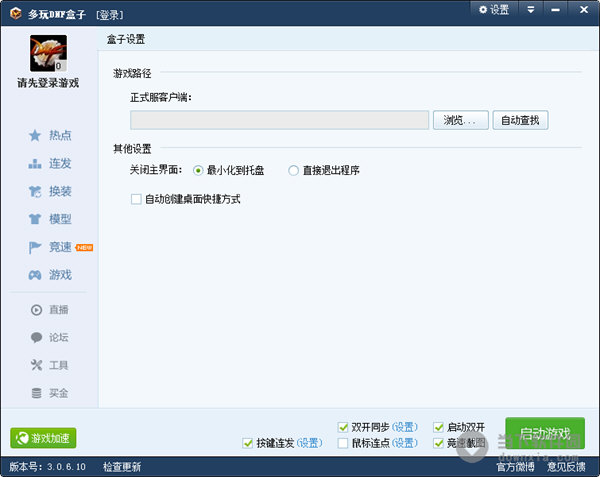Open the title bar dropdown menu arrow
Screen dimensions: 600x477
[x=531, y=10]
